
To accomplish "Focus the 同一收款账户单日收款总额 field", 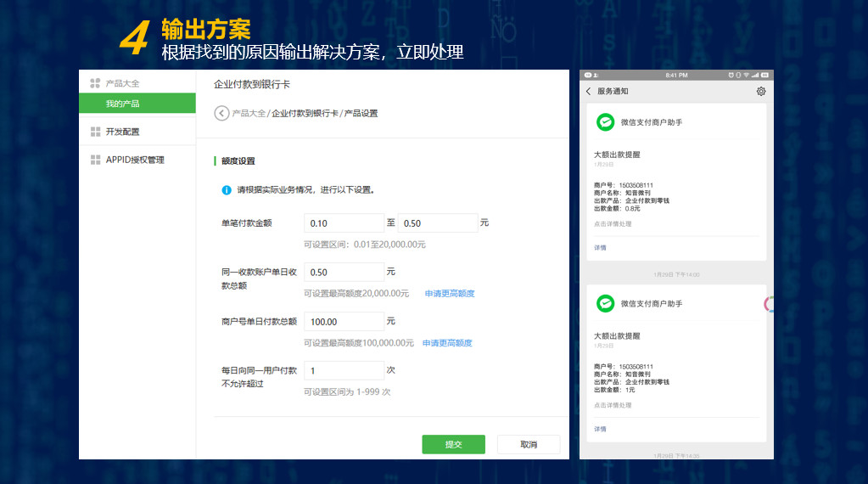I will point(344,272).
